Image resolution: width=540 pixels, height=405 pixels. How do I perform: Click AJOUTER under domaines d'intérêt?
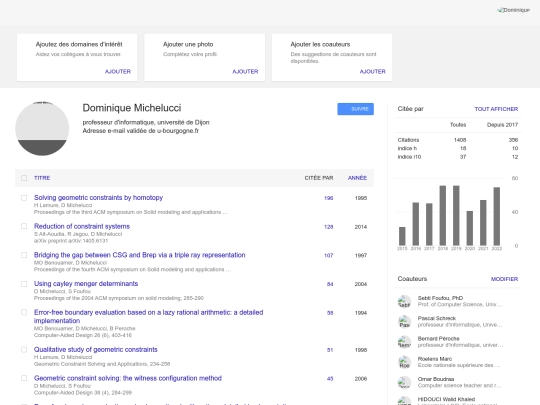[118, 72]
